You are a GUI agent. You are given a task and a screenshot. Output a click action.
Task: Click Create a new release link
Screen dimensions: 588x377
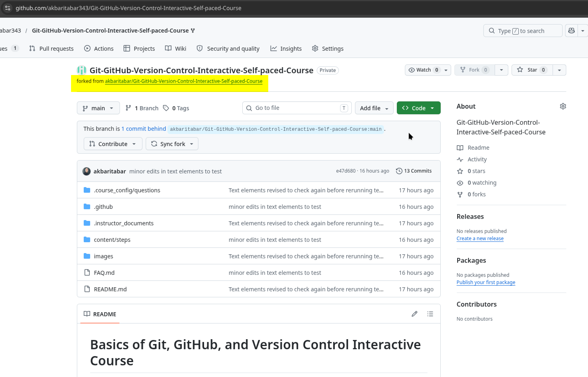point(480,238)
